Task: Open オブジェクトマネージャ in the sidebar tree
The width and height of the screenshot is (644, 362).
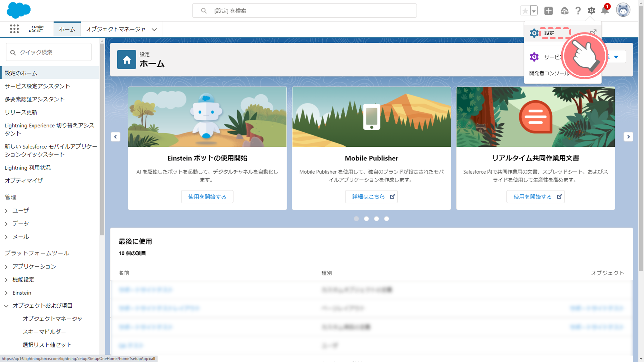Action: 52,319
